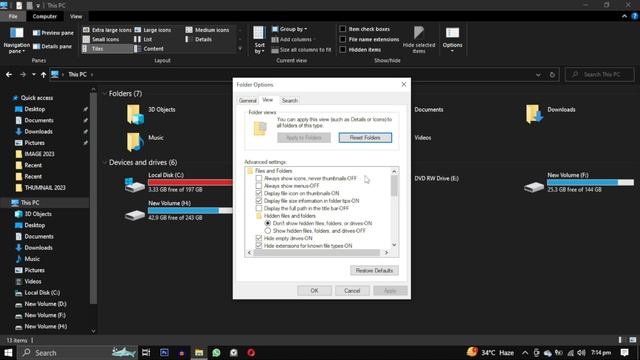Uncheck Display file icon on thumbnails

coord(259,193)
